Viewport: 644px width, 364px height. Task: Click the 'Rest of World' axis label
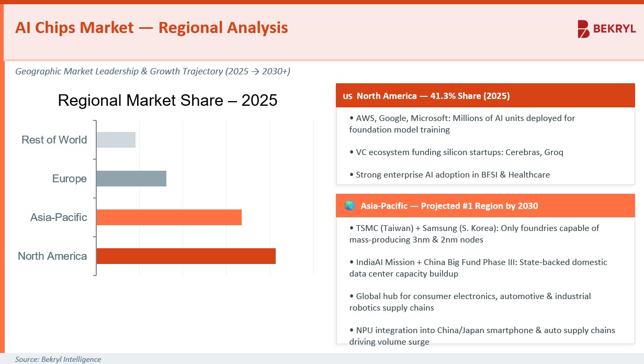coord(54,140)
